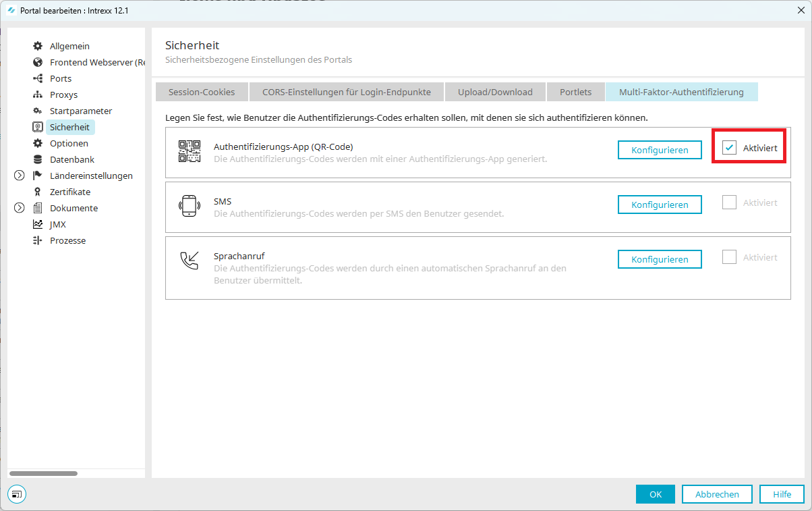This screenshot has width=812, height=511.
Task: Expand the Dokumente tree node
Action: click(19, 208)
